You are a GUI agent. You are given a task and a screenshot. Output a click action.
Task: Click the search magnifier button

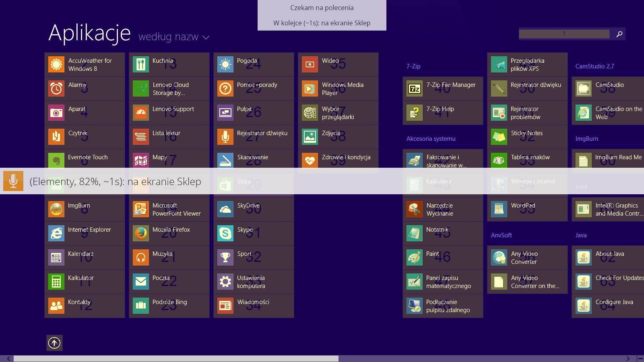pos(619,34)
